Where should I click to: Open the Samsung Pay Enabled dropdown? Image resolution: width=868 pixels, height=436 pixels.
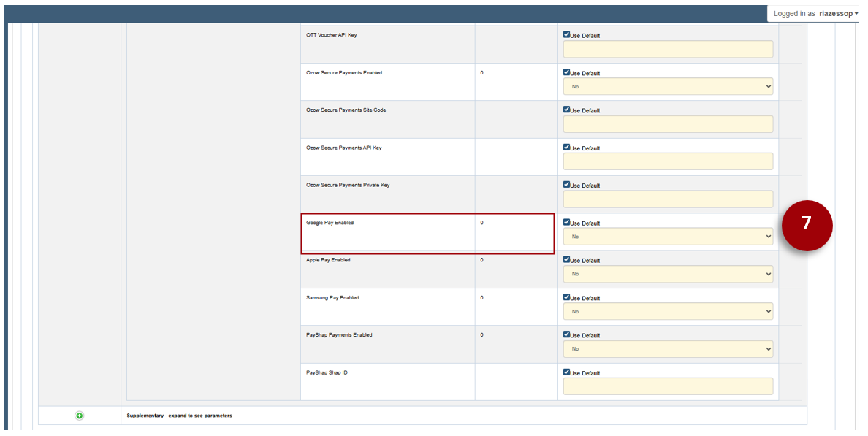[x=667, y=312]
